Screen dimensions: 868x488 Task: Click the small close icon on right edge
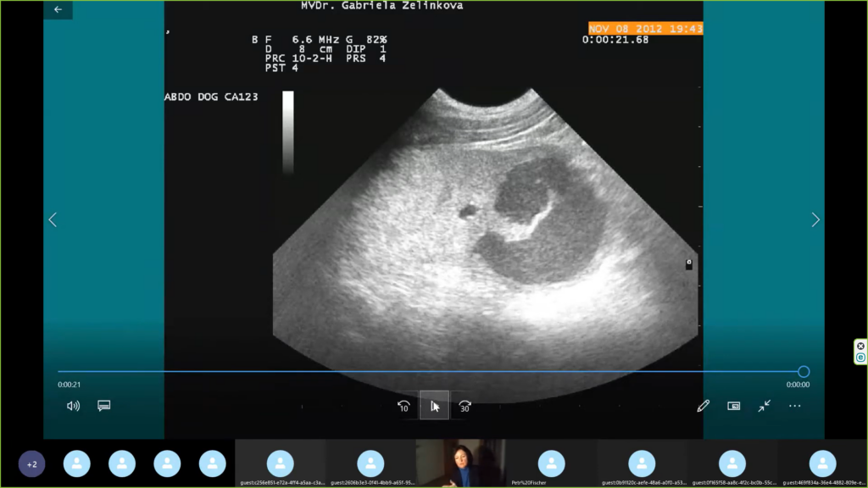[x=860, y=347]
